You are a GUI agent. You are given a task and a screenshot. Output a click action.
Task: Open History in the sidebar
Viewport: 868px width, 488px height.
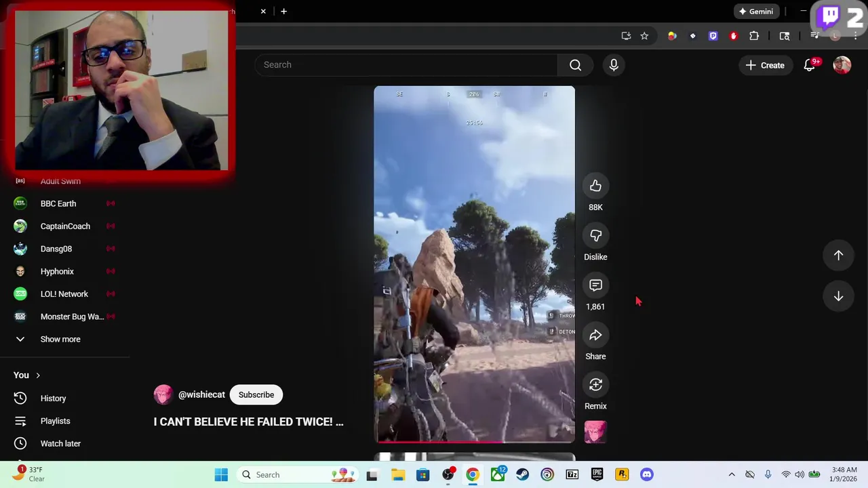point(64,399)
